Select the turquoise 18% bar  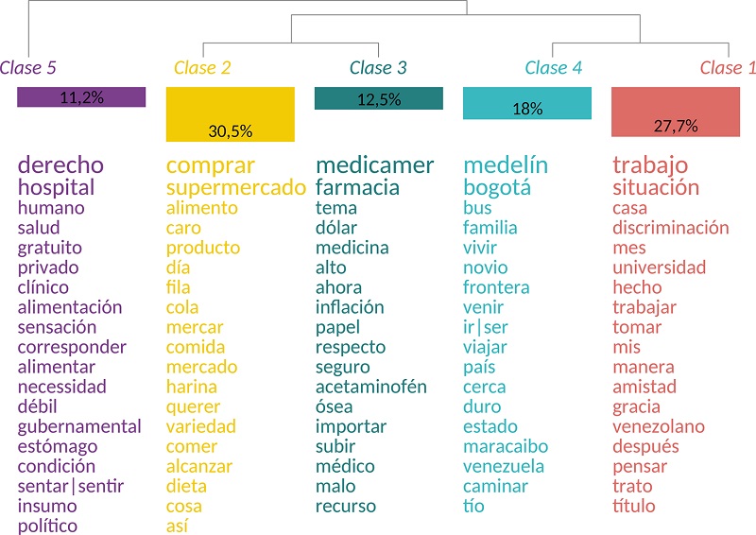[527, 103]
